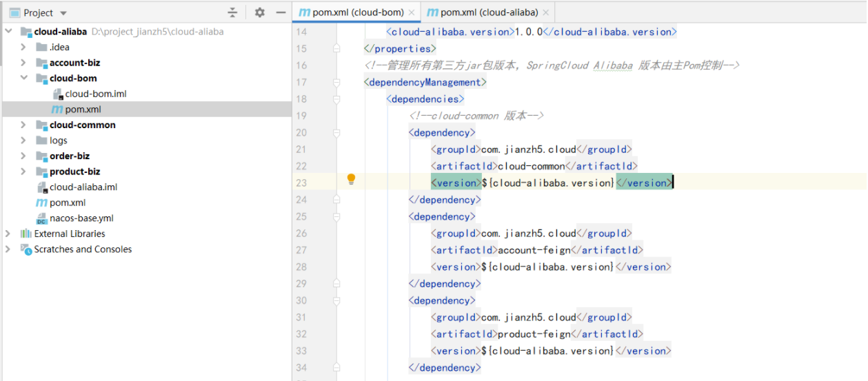Collapse the cloud-bom module
The width and height of the screenshot is (868, 381).
pyautogui.click(x=23, y=78)
